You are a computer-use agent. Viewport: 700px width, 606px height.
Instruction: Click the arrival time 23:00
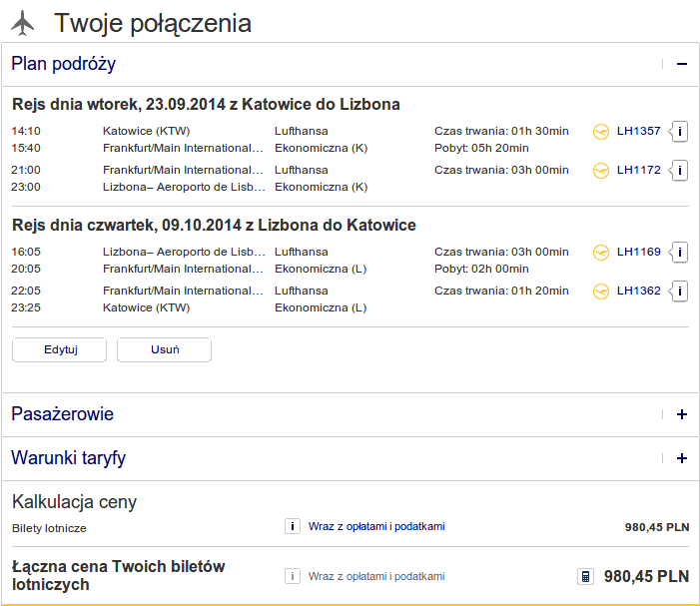(26, 187)
